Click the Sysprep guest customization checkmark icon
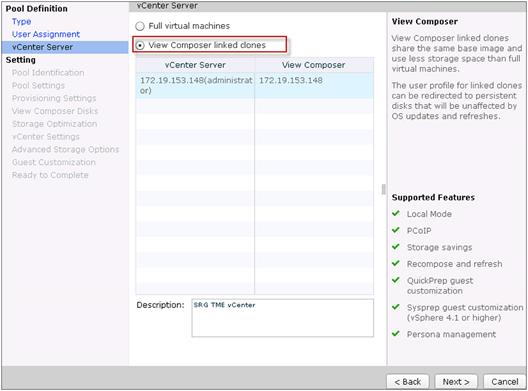The height and width of the screenshot is (391, 528). pyautogui.click(x=396, y=307)
